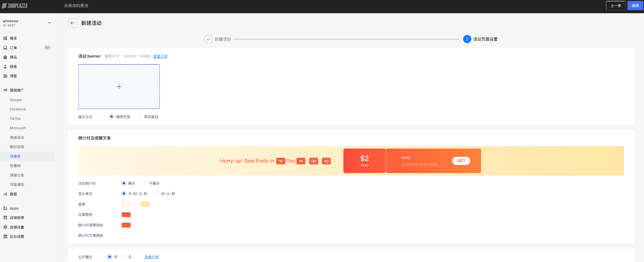The width and height of the screenshot is (644, 262).
Task: Open 限时促销 menu item
Action: [17, 147]
